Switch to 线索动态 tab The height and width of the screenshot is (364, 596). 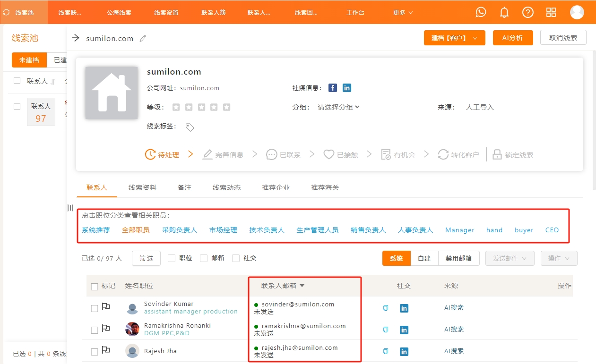pyautogui.click(x=226, y=187)
